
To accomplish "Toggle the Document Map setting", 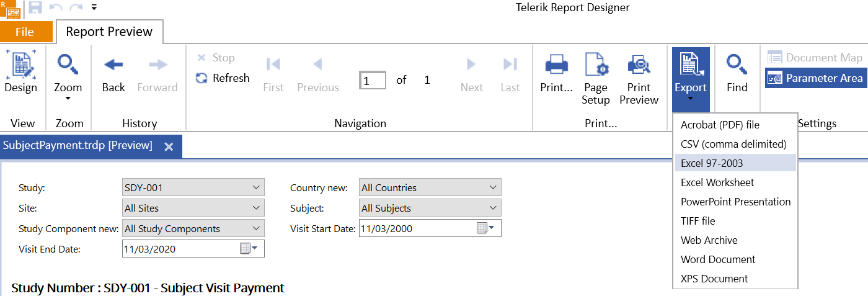I will 816,58.
